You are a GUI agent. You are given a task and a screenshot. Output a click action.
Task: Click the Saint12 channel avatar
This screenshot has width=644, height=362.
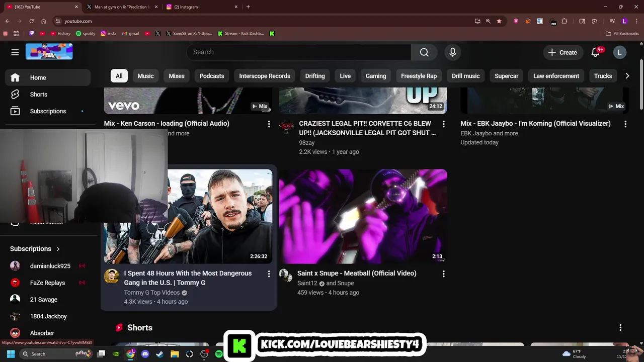click(286, 276)
